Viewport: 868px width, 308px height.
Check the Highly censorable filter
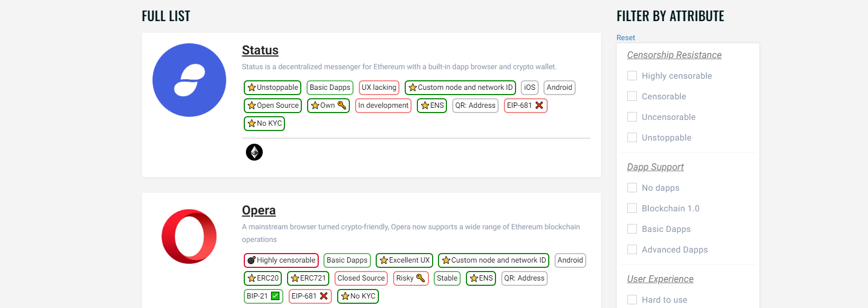coord(632,76)
